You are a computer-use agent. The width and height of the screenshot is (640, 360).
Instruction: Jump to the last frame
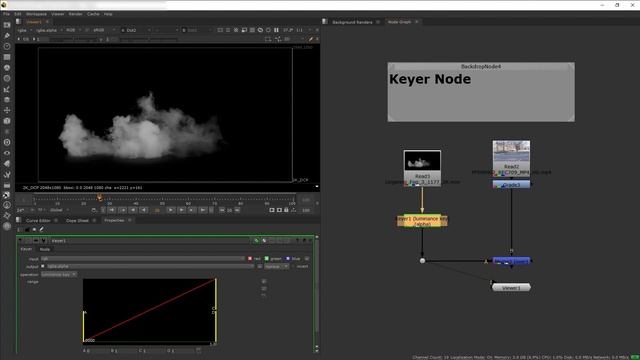point(203,210)
